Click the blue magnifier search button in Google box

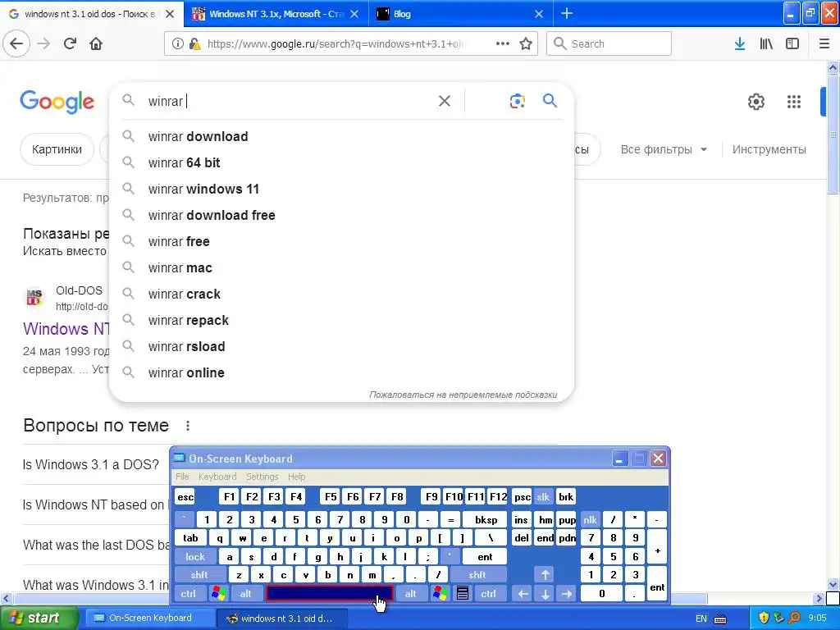pos(550,100)
